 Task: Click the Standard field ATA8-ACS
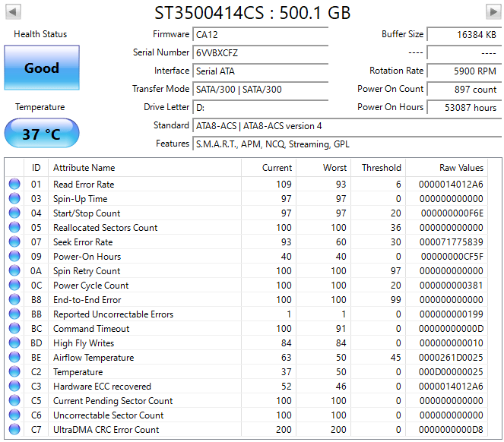click(x=347, y=126)
